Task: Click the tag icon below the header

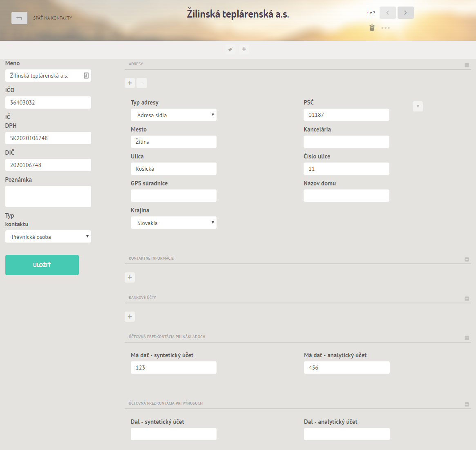Action: tap(230, 49)
